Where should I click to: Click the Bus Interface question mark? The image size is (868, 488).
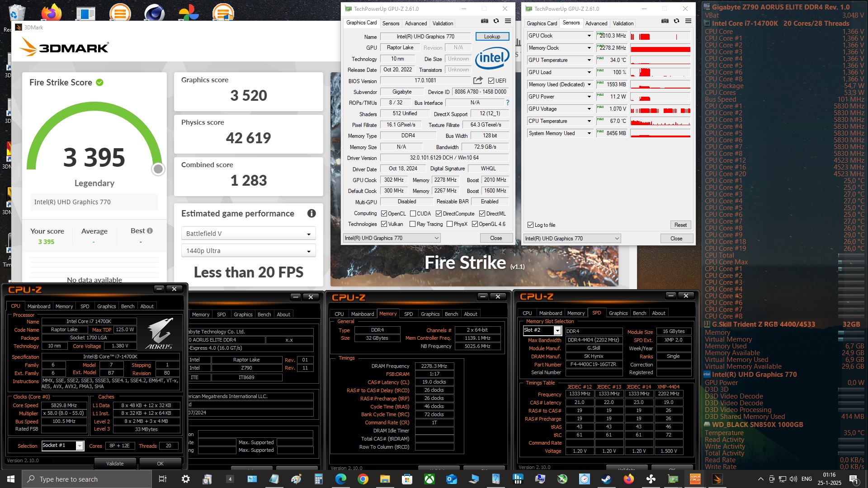tap(508, 103)
